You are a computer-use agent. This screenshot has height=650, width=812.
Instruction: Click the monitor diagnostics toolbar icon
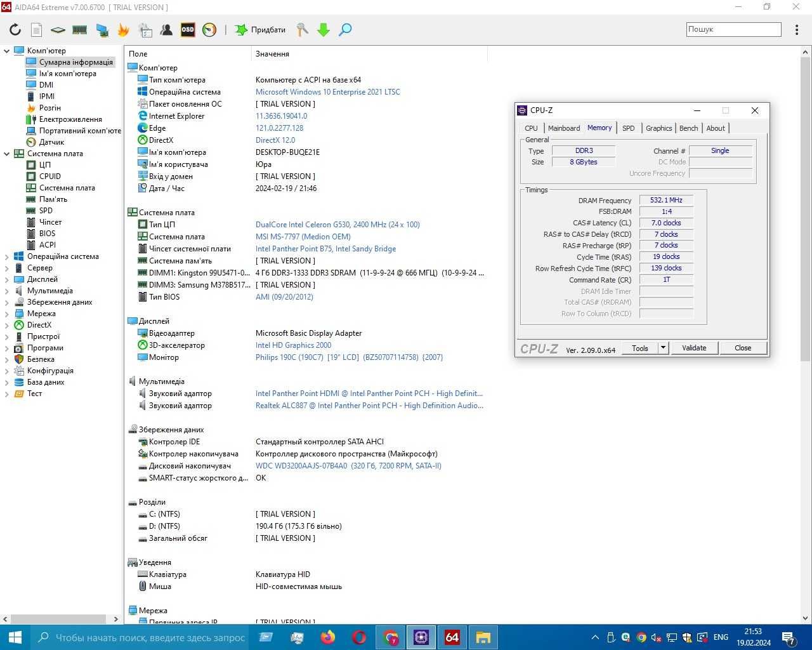point(102,30)
